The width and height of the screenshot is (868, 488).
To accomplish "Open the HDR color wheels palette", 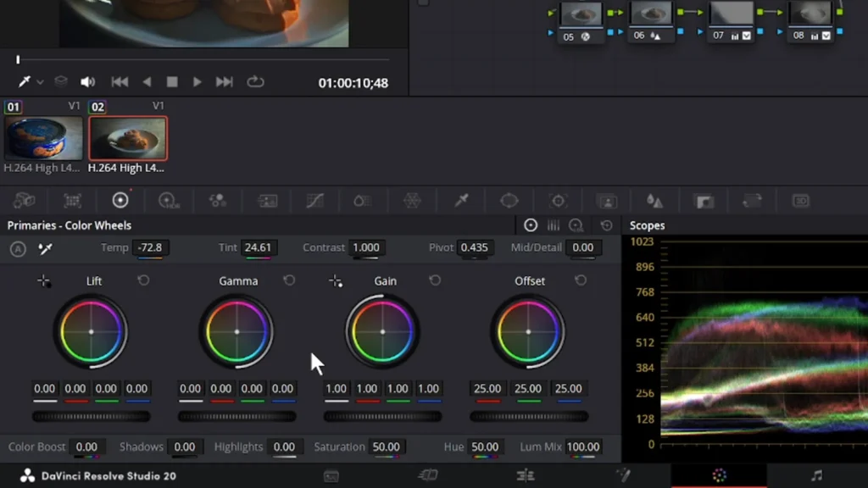I will point(169,201).
